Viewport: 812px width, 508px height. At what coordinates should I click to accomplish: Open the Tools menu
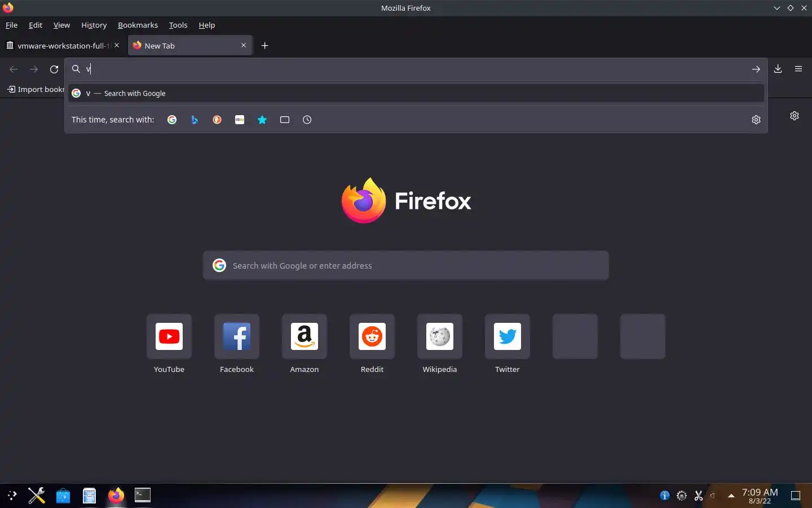178,25
